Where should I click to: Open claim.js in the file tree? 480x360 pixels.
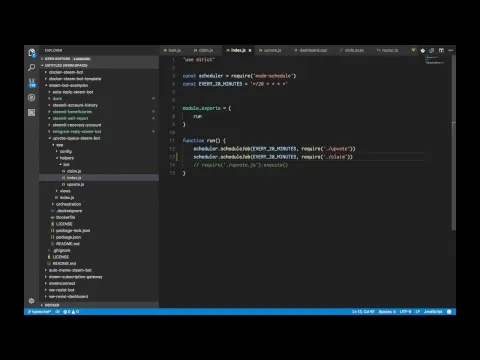(99, 171)
